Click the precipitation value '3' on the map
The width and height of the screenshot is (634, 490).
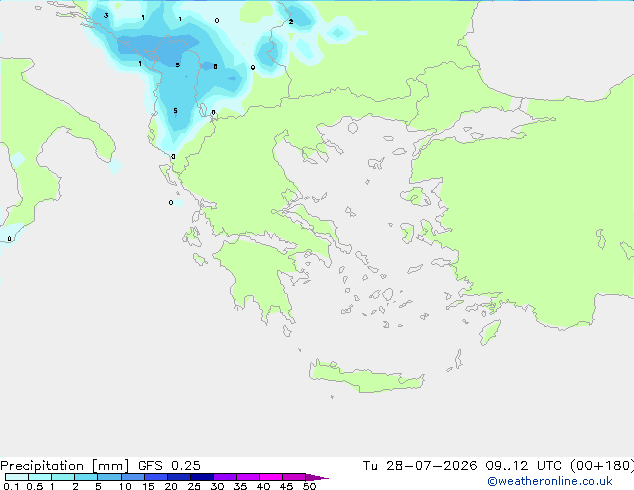pyautogui.click(x=106, y=15)
